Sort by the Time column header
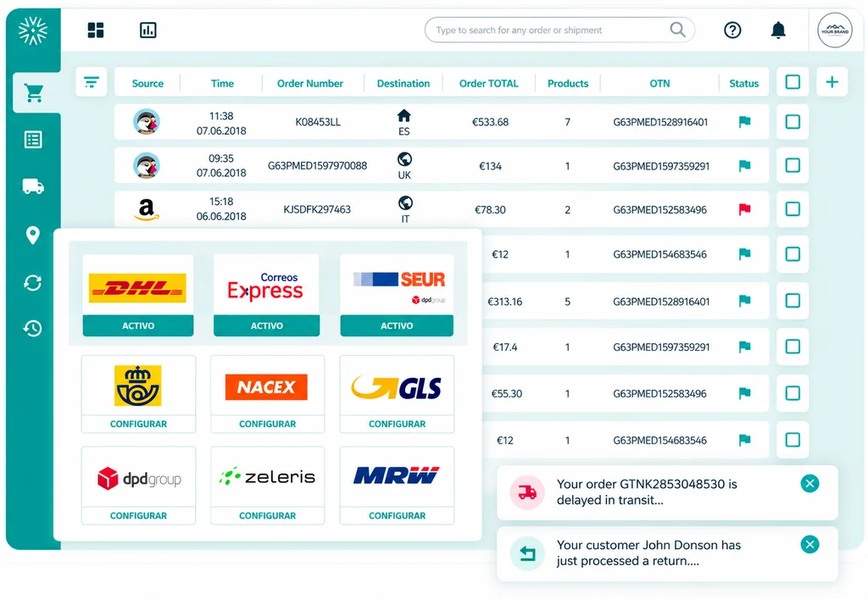Image resolution: width=868 pixels, height=599 pixels. [222, 84]
